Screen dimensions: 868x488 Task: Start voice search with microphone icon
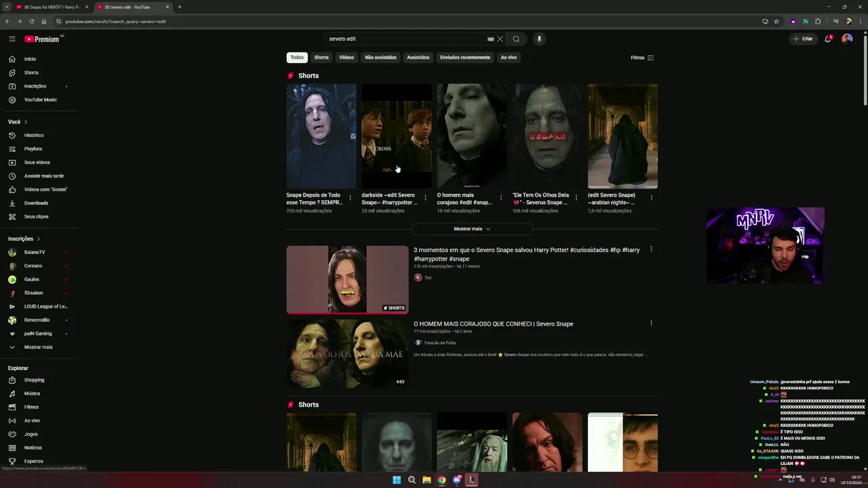[x=539, y=39]
